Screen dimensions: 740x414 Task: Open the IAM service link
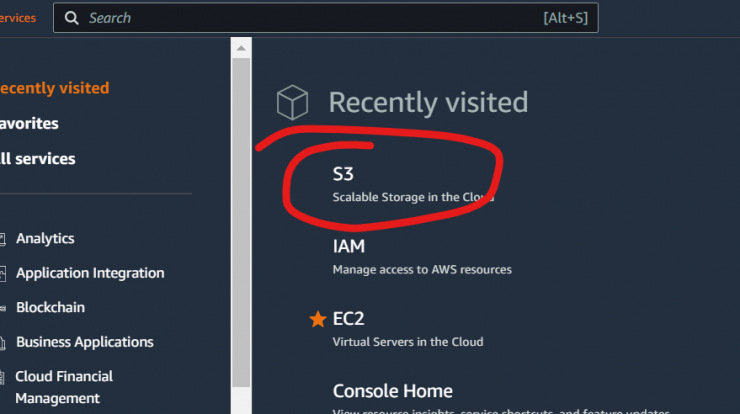(349, 246)
